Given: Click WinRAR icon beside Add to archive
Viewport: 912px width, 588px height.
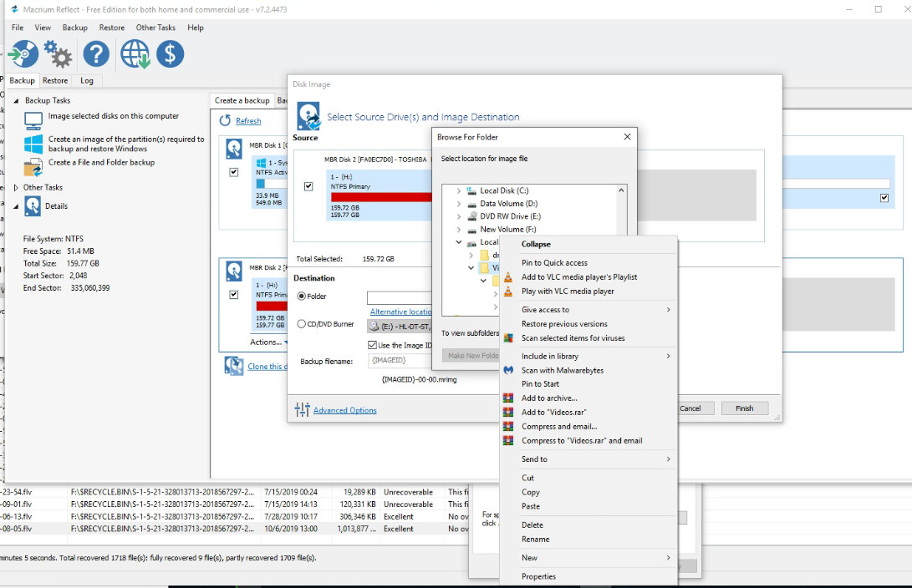Looking at the screenshot, I should [x=508, y=398].
